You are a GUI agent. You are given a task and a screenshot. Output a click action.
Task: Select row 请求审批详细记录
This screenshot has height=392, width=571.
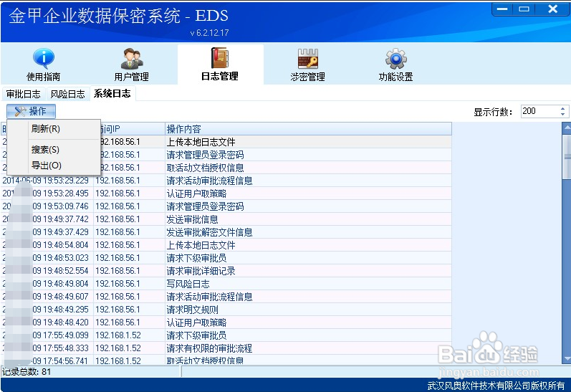[x=226, y=271]
